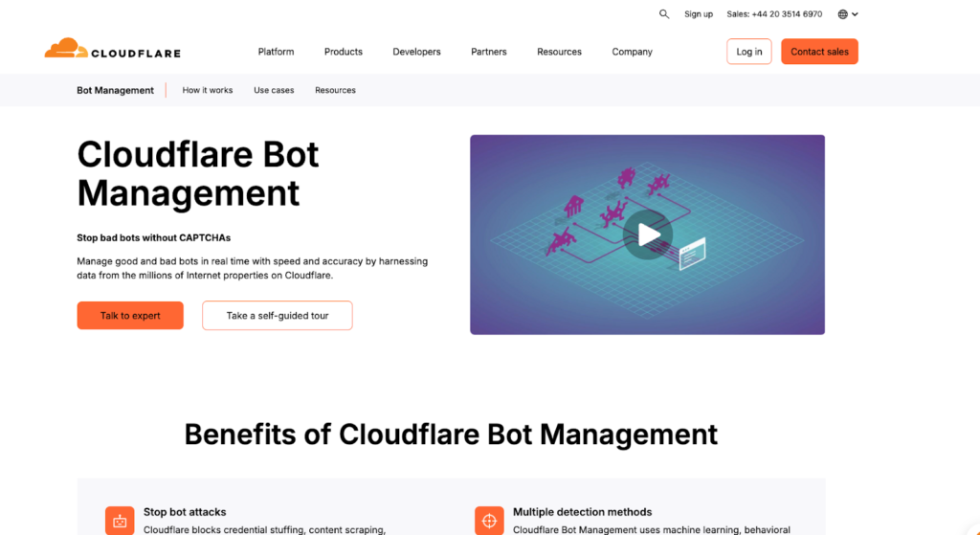Viewport: 980px width, 535px height.
Task: Open the Products menu
Action: tap(343, 52)
